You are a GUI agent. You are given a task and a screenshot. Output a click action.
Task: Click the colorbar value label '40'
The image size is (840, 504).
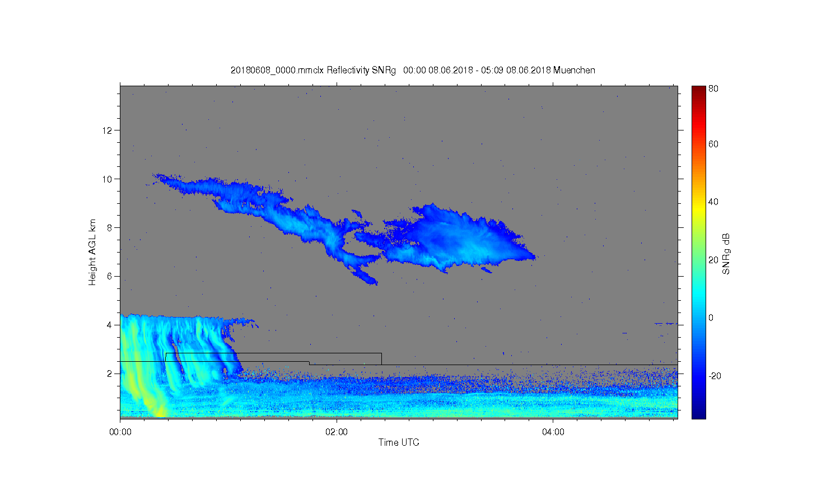tap(713, 202)
